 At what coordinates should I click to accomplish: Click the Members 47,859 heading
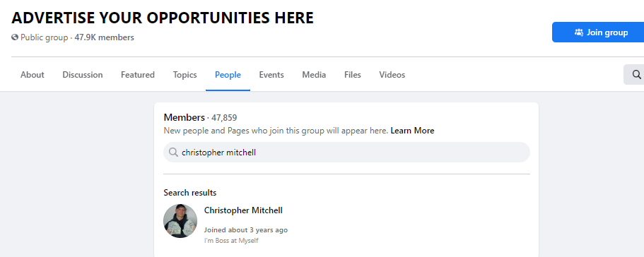(x=201, y=118)
